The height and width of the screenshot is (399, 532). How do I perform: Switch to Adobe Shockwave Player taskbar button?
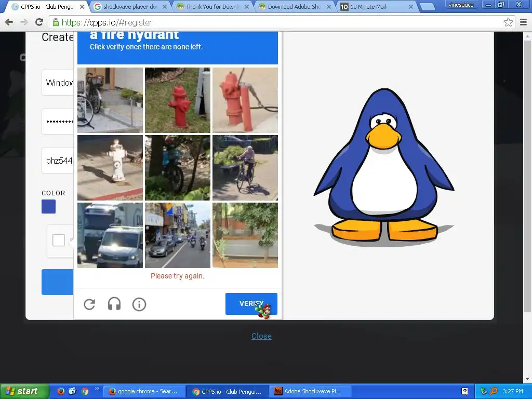click(x=310, y=392)
